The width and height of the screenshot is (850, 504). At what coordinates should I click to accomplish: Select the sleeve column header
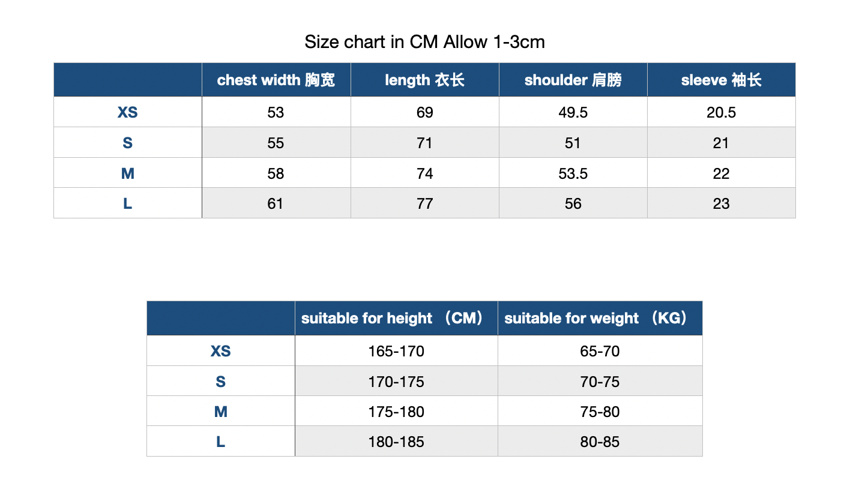[721, 80]
